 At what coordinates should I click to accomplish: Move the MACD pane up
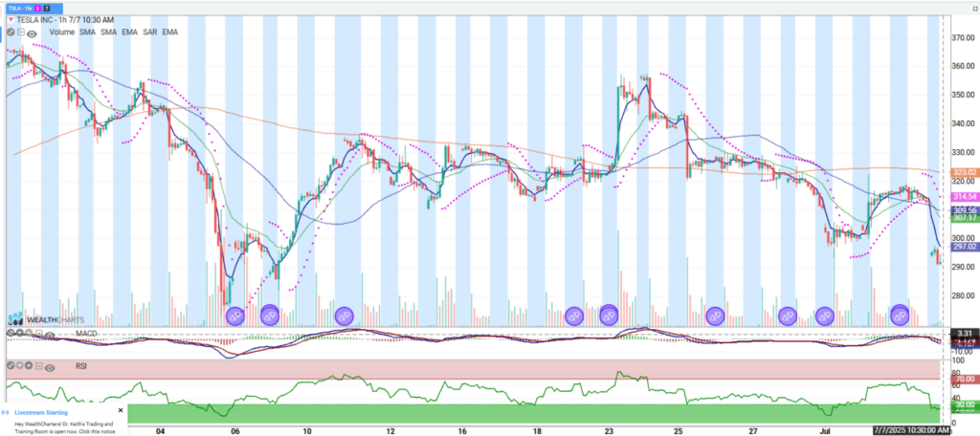[28, 333]
